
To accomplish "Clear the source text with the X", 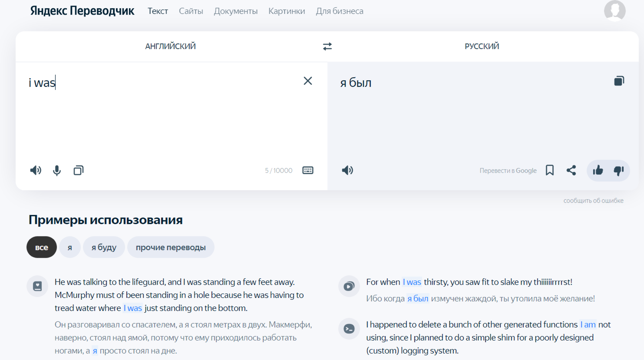I will pyautogui.click(x=308, y=81).
